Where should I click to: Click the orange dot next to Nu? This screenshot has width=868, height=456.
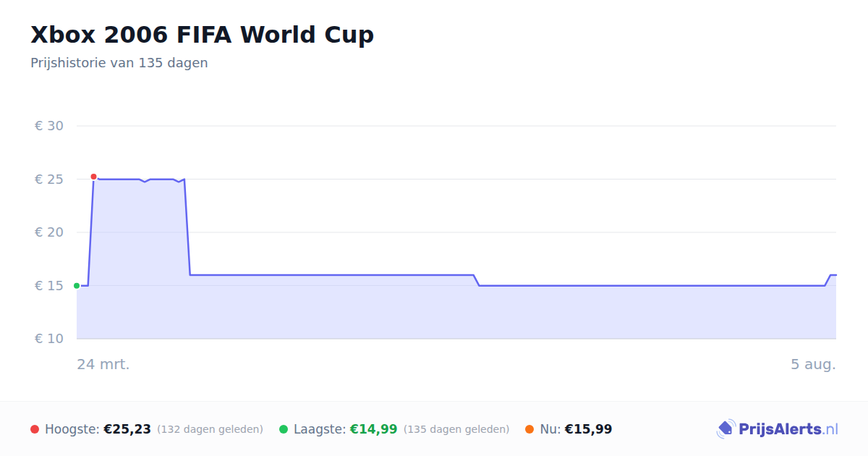(x=529, y=429)
